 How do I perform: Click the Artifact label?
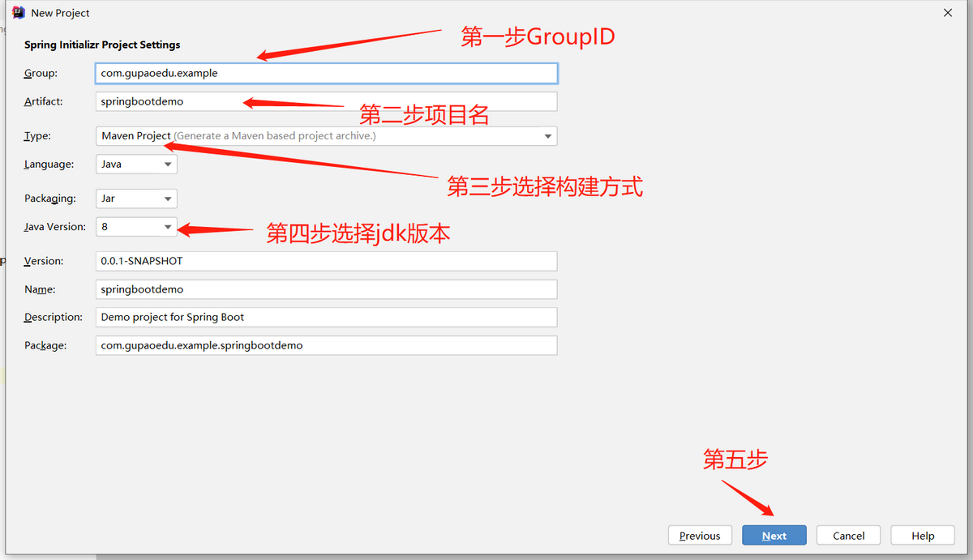(44, 101)
